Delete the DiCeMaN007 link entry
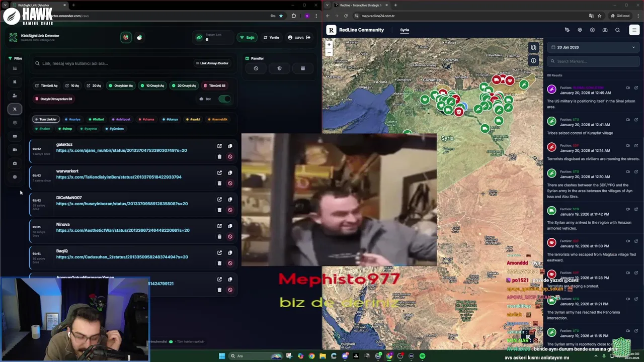Screen dimensions: 644x362 pos(219,210)
